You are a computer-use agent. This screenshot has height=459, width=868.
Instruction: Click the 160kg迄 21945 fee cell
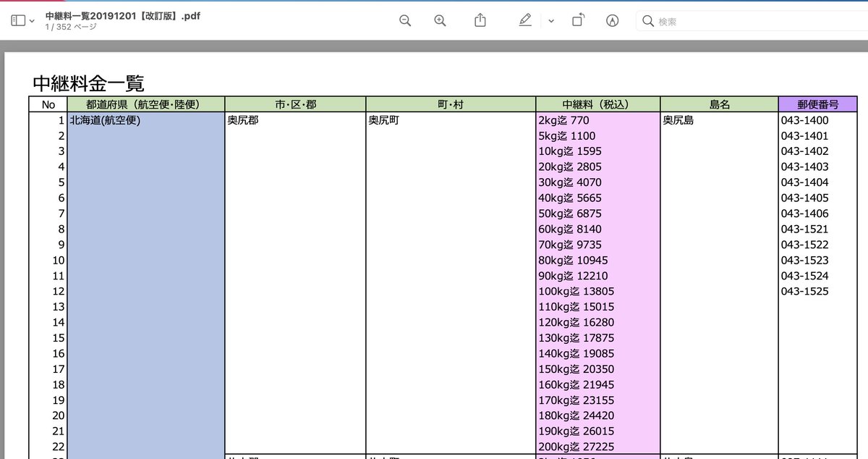pos(576,384)
